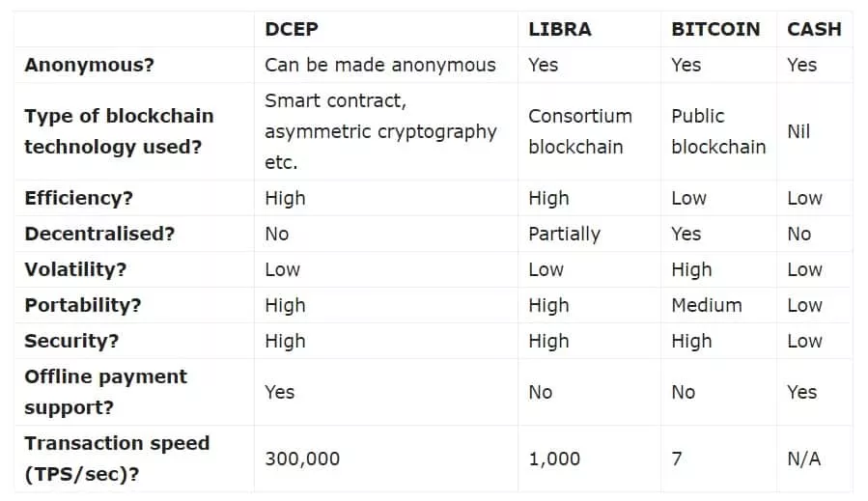This screenshot has height=501, width=868.
Task: Click the 'N/A' cell under CASH
Action: pos(803,459)
